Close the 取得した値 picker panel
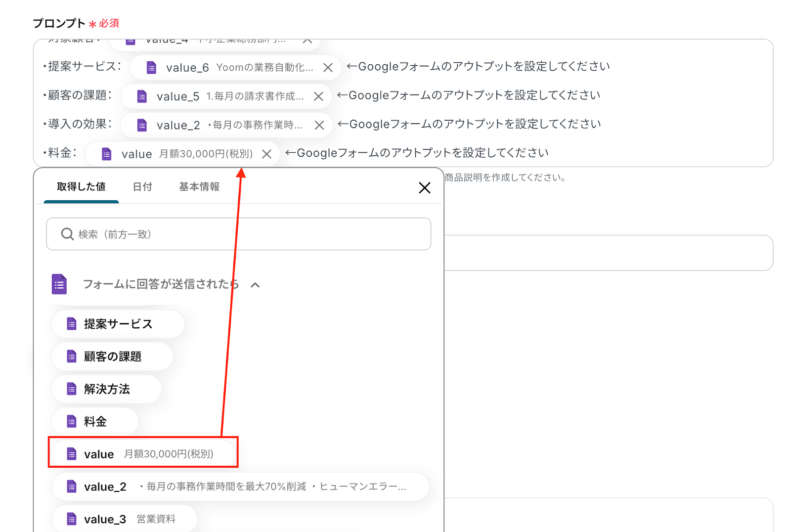791x532 pixels. click(x=424, y=188)
